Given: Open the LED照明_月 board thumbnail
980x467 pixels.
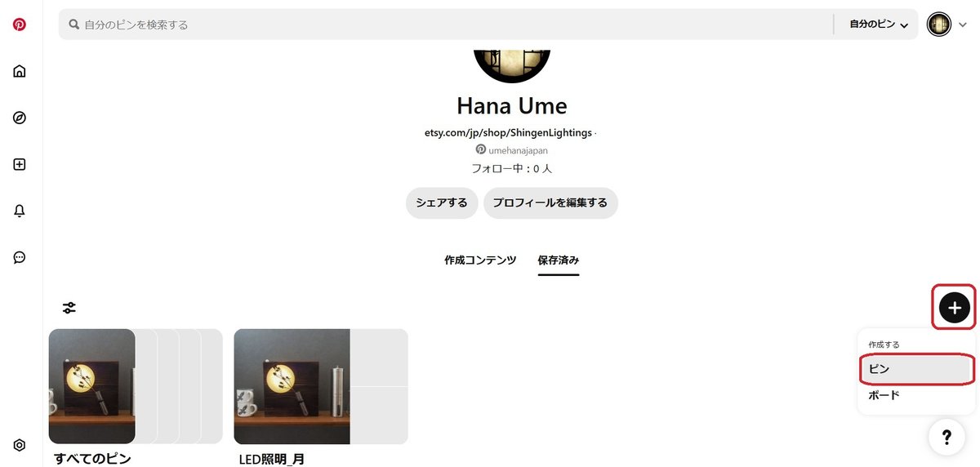Looking at the screenshot, I should tap(321, 386).
